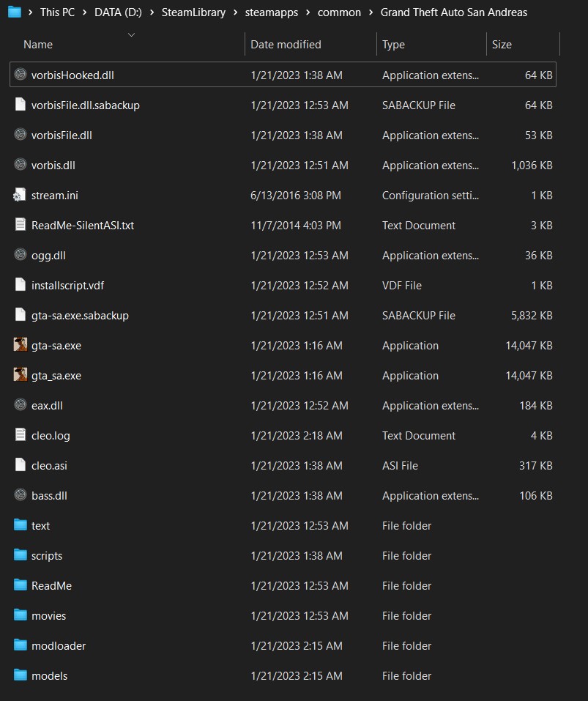Click the ogg.dll gear icon
The image size is (588, 701).
pos(20,254)
